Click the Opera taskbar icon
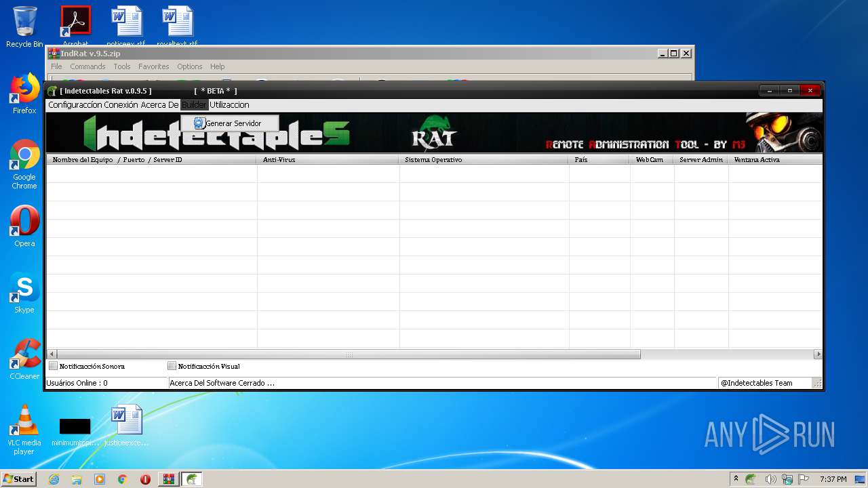Viewport: 868px width, 488px height. pyautogui.click(x=145, y=479)
